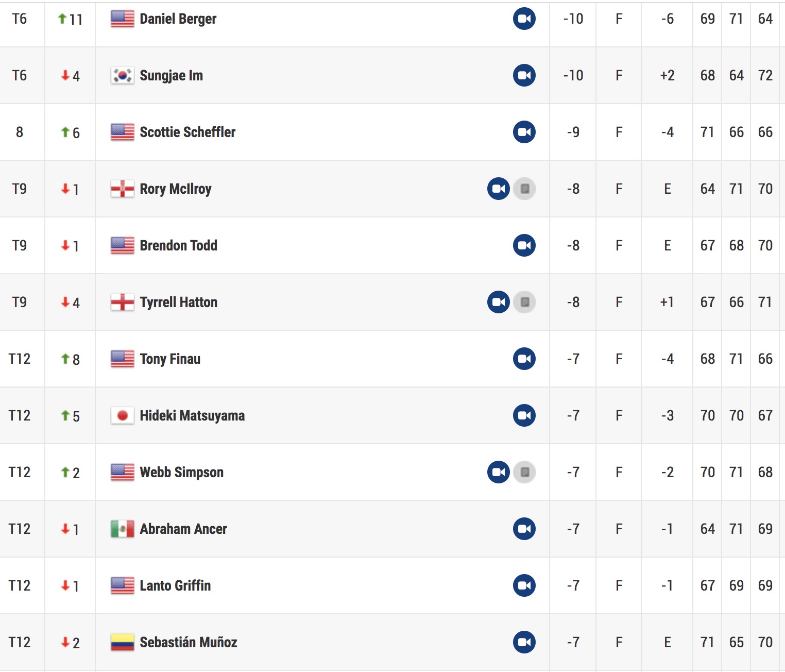Click the Colombian flag next to Sebastián Muñoz

123,643
